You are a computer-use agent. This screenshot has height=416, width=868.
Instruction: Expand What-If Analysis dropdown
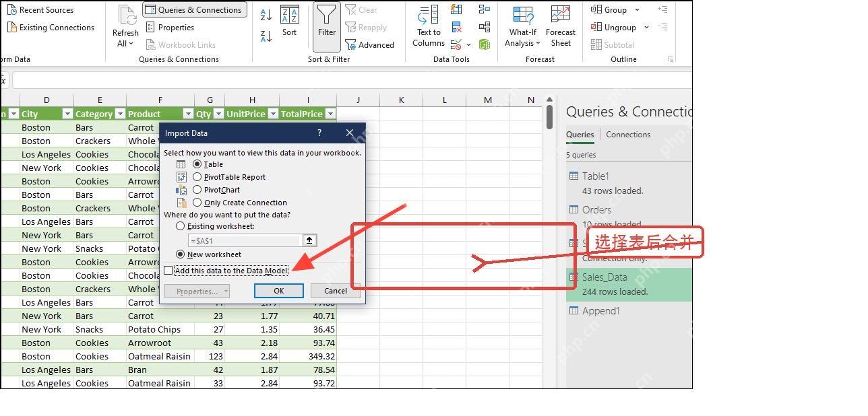(538, 44)
